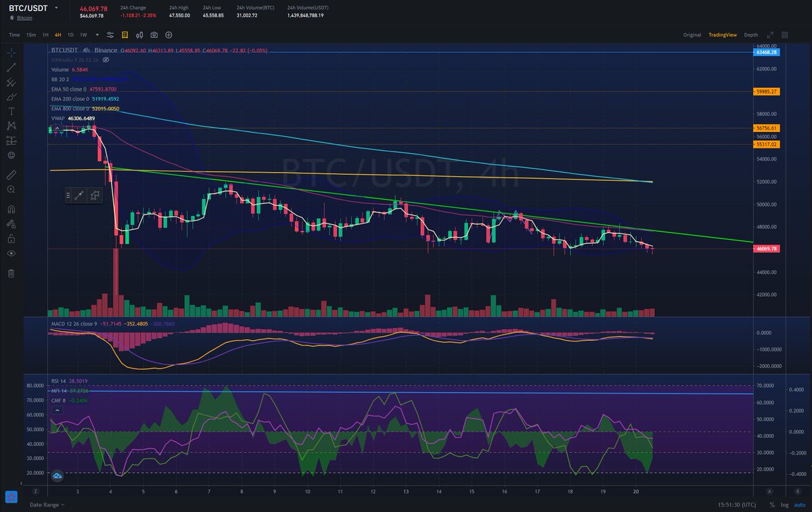Click the red 46069.78 current price label
Viewport: 812px width, 512px height.
768,249
